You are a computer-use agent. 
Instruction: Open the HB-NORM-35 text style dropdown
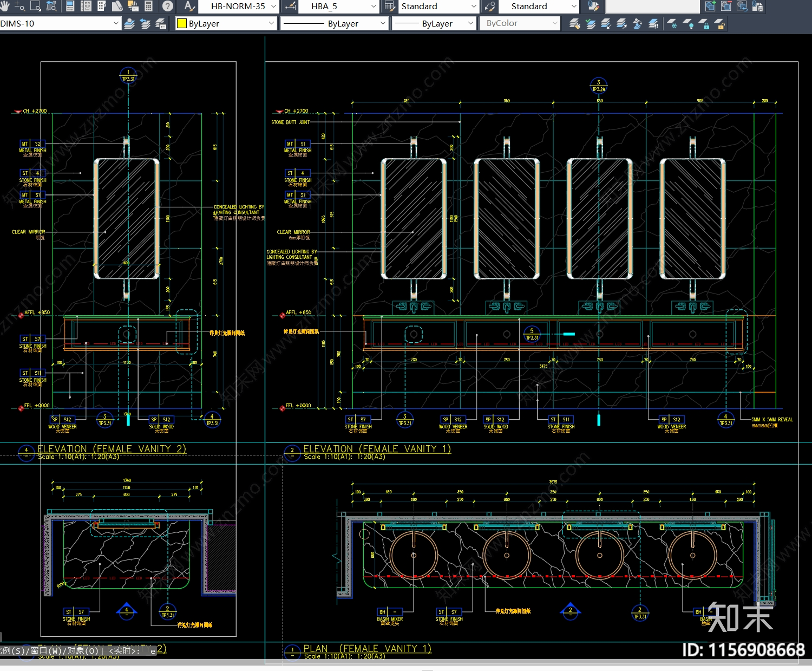click(273, 6)
